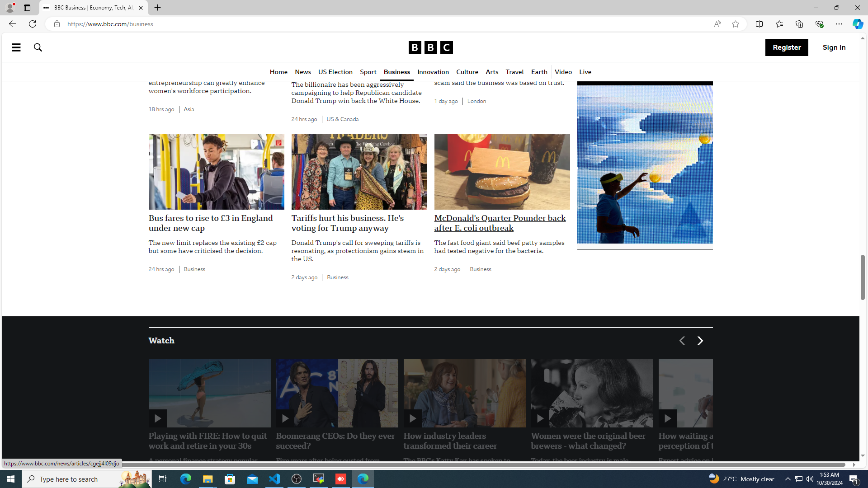Screen dimensions: 868x488
Task: Open Playing with FIRE video title
Action: tap(208, 441)
